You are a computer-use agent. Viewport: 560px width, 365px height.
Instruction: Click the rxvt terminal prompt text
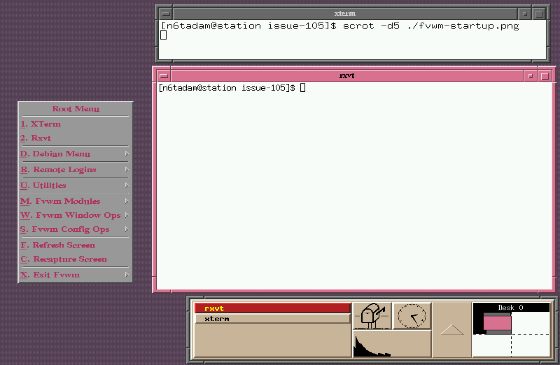tap(227, 88)
